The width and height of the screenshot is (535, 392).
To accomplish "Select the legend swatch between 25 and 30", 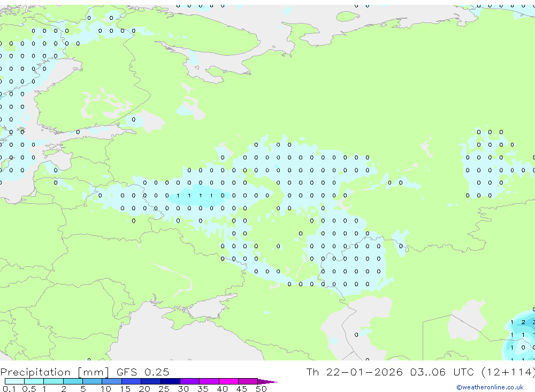I will [170, 381].
